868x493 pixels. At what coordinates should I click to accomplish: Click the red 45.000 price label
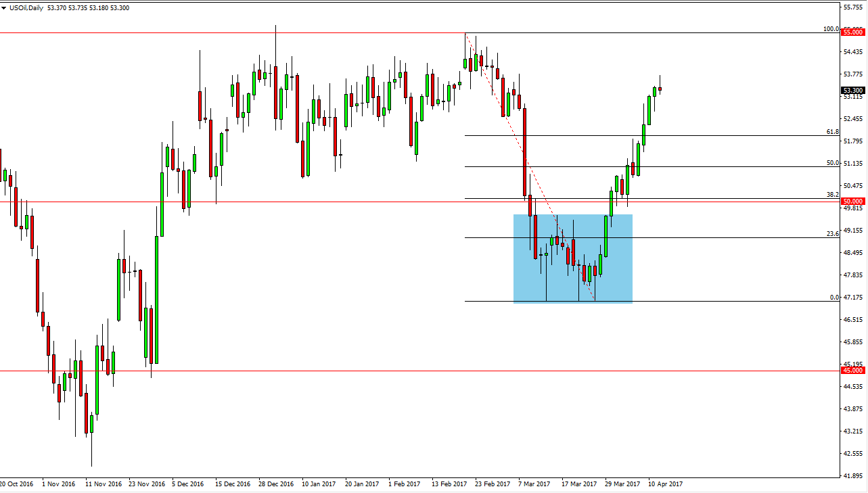point(852,371)
